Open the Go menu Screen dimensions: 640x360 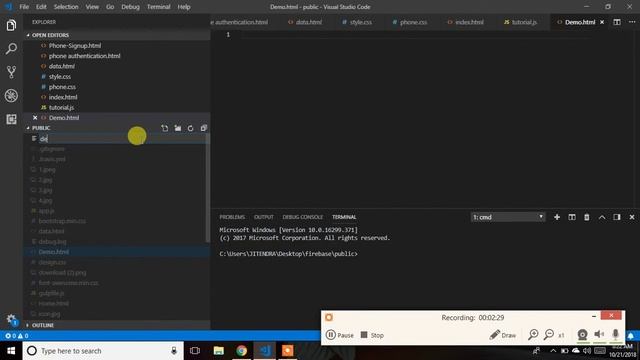pos(110,7)
